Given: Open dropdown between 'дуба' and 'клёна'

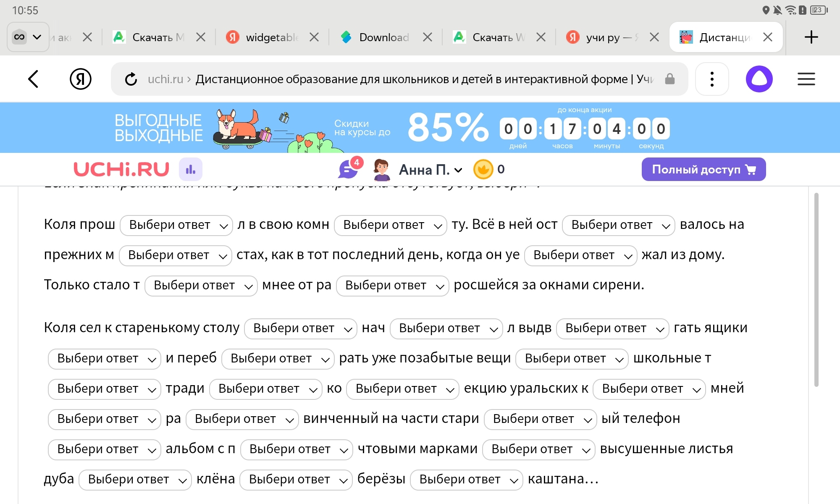Looking at the screenshot, I should [135, 480].
